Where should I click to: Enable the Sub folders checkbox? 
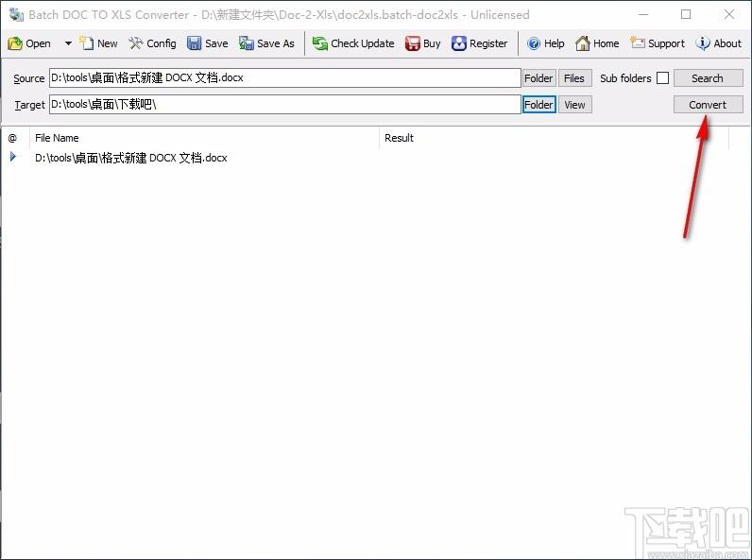pyautogui.click(x=663, y=78)
